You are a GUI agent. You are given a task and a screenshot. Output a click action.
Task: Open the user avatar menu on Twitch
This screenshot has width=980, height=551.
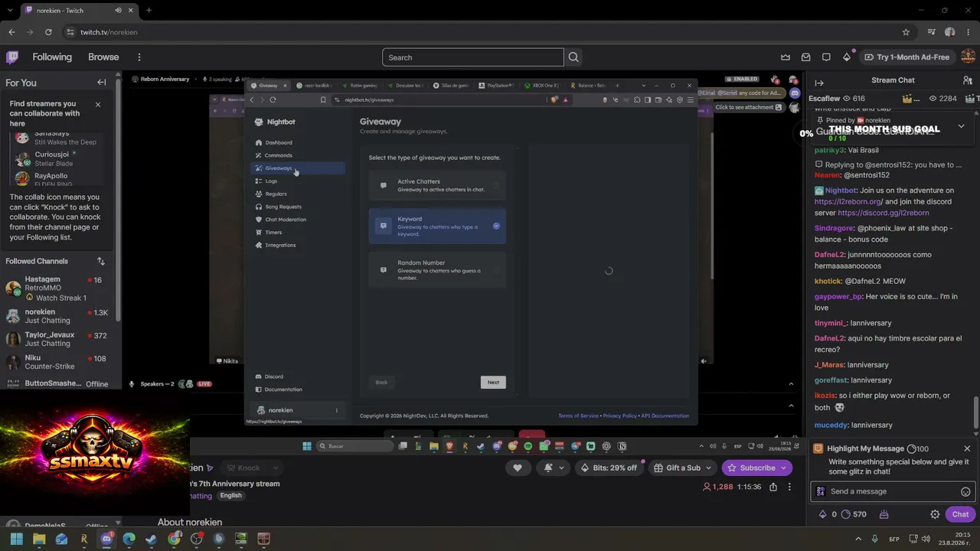pos(968,57)
